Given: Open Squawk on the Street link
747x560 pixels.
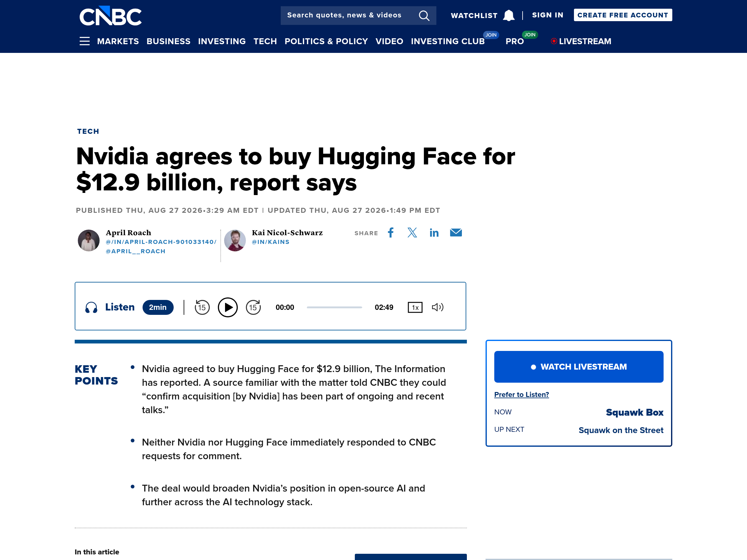Looking at the screenshot, I should pyautogui.click(x=621, y=430).
